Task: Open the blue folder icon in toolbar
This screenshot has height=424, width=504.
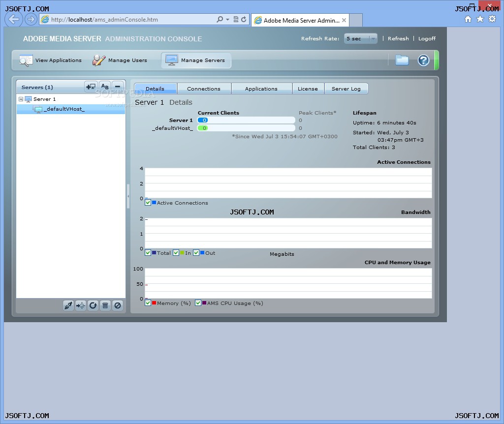Action: click(x=402, y=60)
